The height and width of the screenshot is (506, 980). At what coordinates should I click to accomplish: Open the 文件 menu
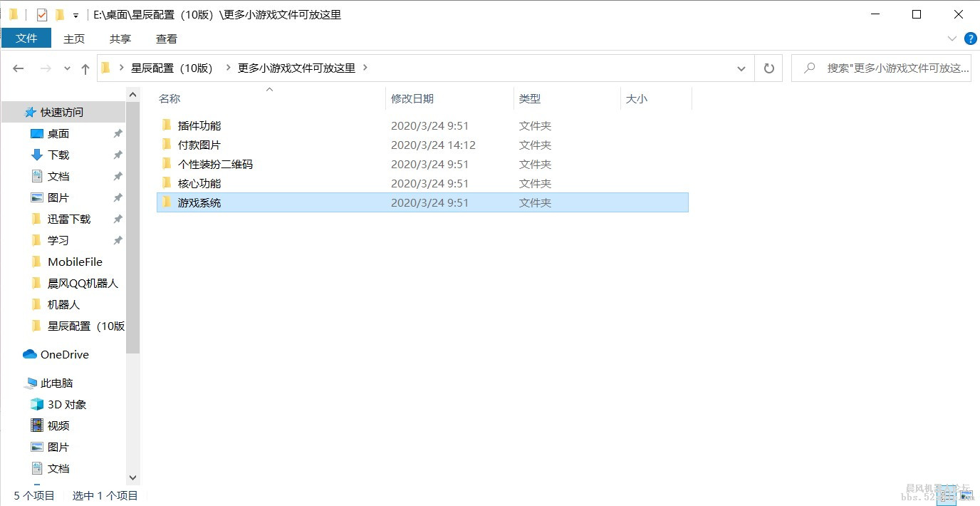point(26,38)
